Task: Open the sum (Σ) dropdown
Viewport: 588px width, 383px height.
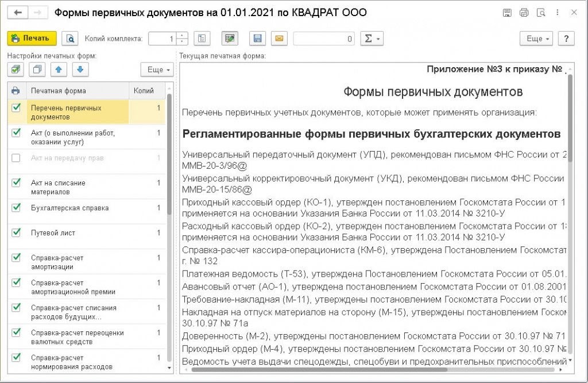Action: 372,38
